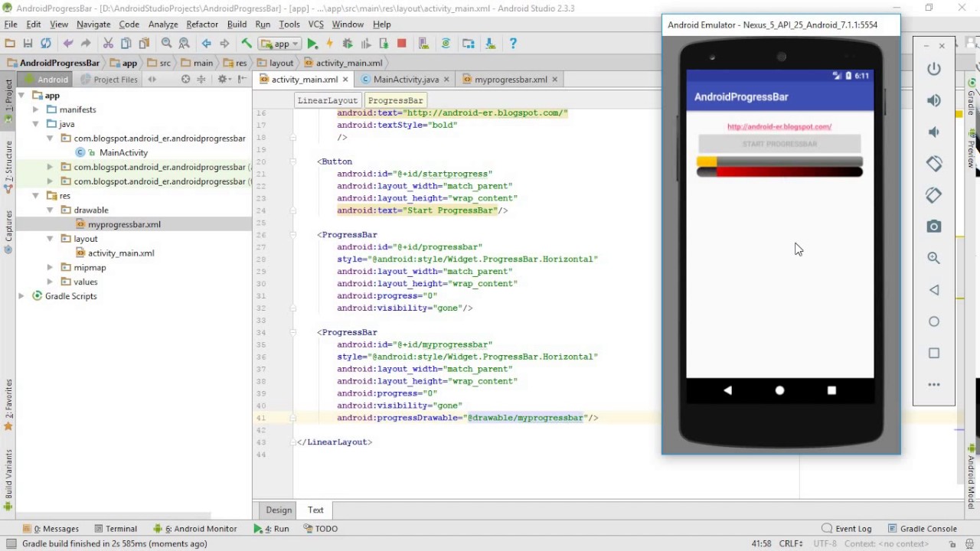Image resolution: width=980 pixels, height=551 pixels.
Task: Click the Back navigation arrow
Action: 206,44
